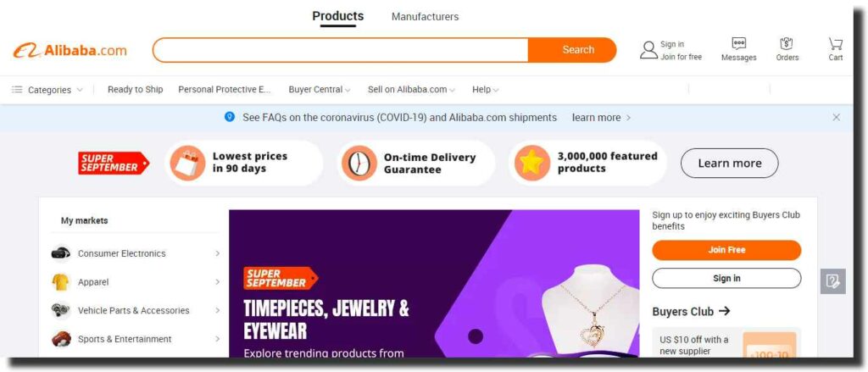This screenshot has height=372, width=868.
Task: Click the user profile icon beside Sign in
Action: pos(648,50)
